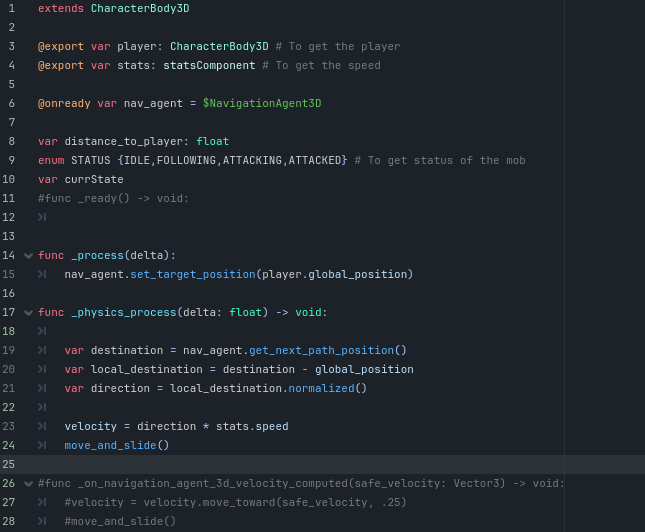
Task: Click the set_target_position method call
Action: 193,274
